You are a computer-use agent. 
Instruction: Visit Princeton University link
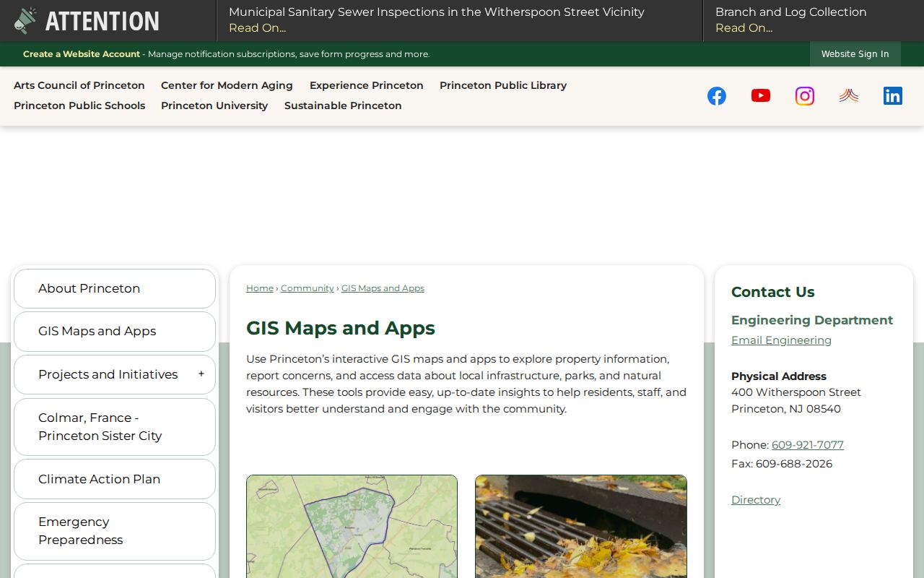coord(214,105)
